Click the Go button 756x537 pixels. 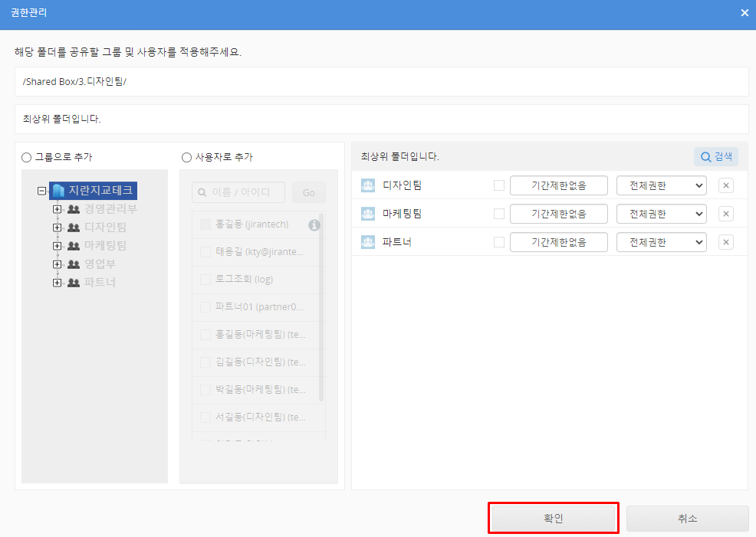(308, 192)
